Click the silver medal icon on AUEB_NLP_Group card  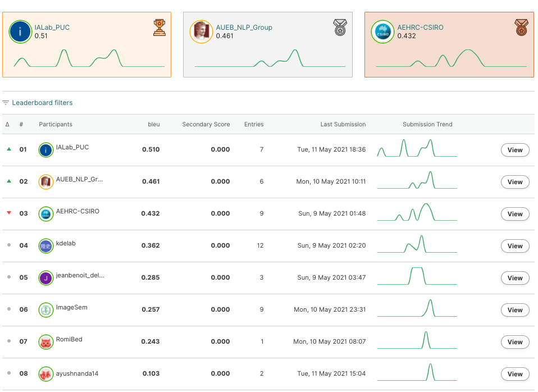point(340,27)
